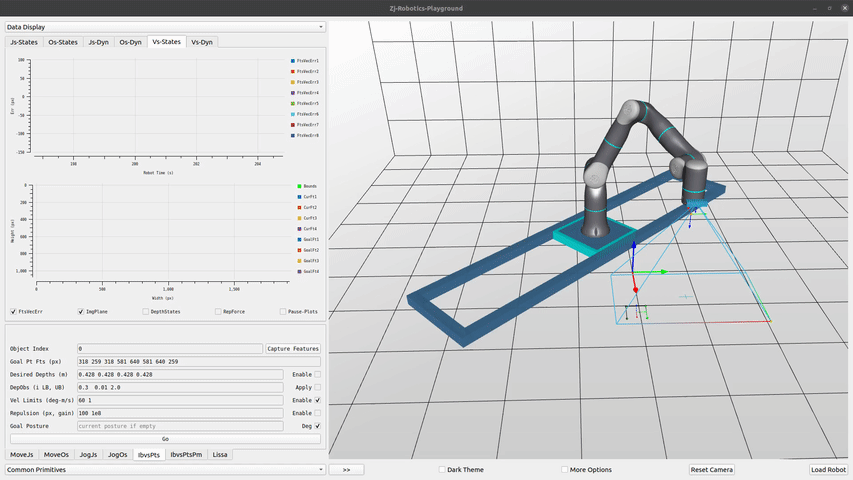
Task: Expand the Common Primitives dropdown
Action: click(x=165, y=469)
